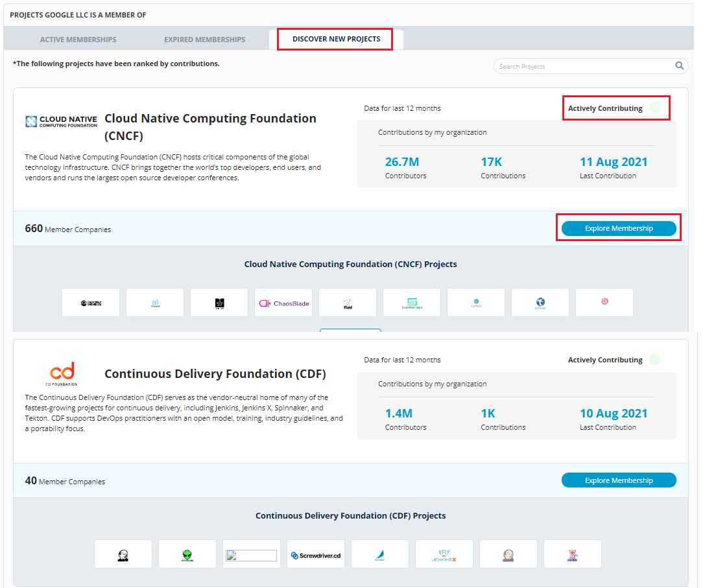705x588 pixels.
Task: Click the 40 Member Companies text
Action: pos(65,481)
